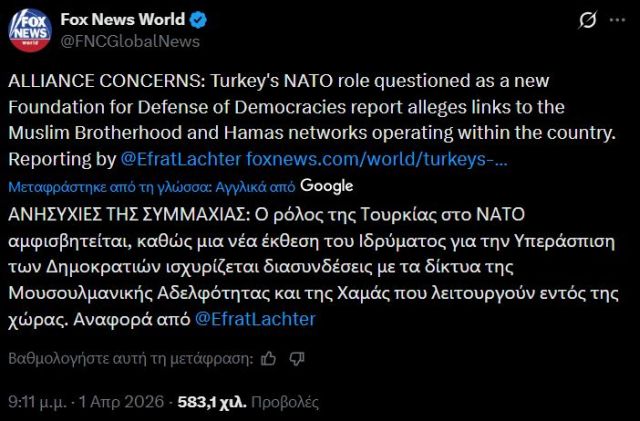This screenshot has width=640, height=421.
Task: Open the @FNCGlobalNews handle link
Action: click(130, 41)
